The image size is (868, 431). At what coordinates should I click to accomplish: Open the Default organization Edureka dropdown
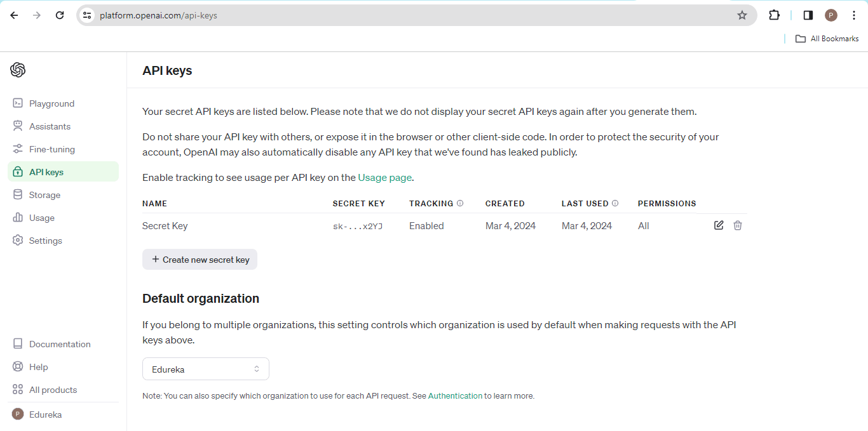206,369
